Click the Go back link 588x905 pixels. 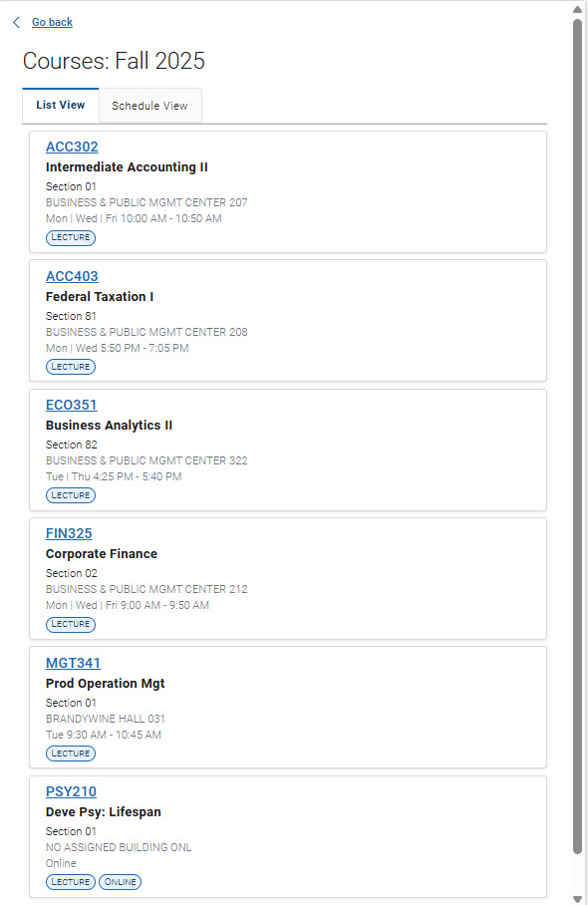(52, 22)
